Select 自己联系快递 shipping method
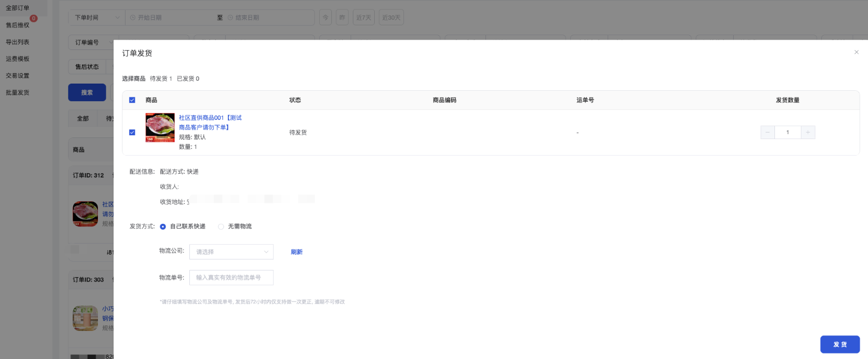 click(x=163, y=227)
